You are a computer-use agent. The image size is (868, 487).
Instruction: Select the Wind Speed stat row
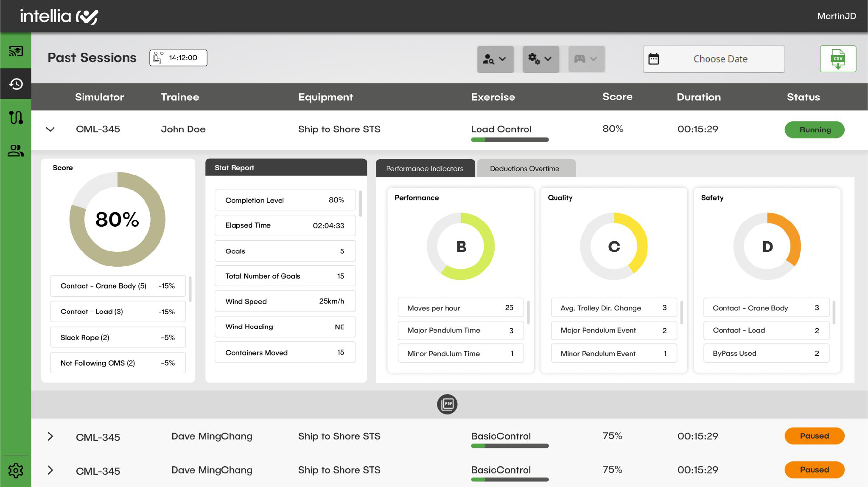click(x=285, y=301)
